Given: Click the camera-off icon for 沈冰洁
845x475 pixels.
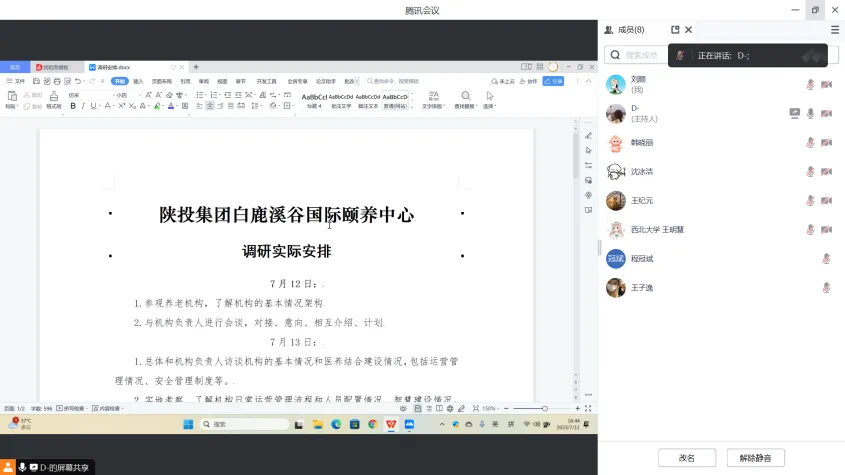Looking at the screenshot, I should click(x=826, y=171).
